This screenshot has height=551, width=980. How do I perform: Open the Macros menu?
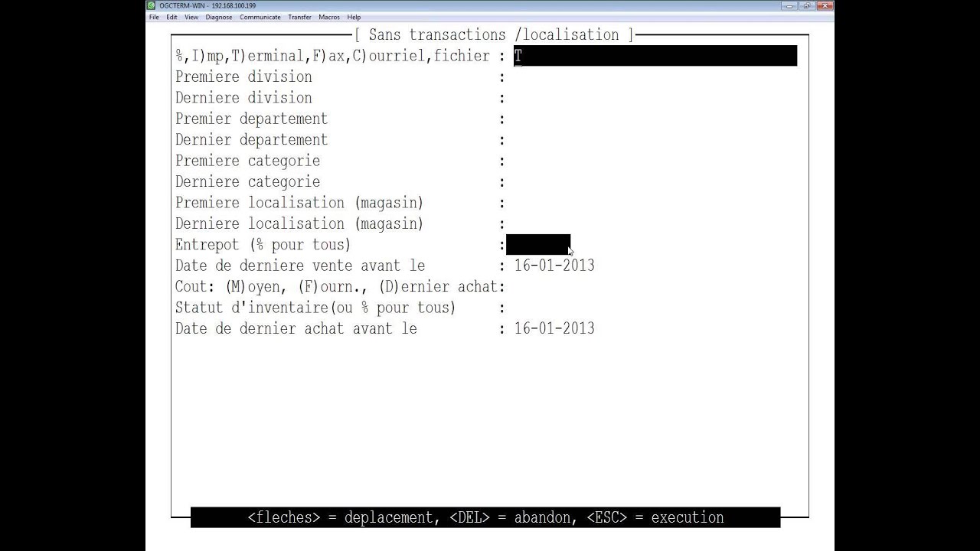329,17
